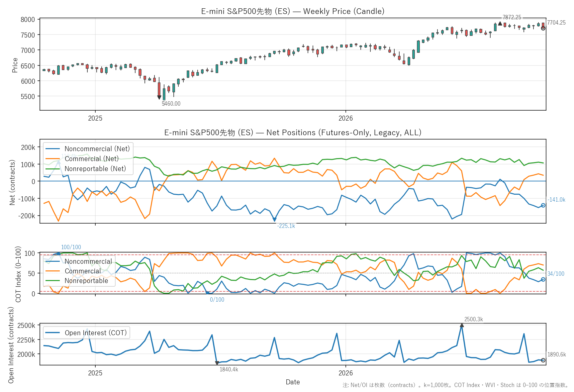Click the price high triangle marker near 7872.25

click(500, 24)
